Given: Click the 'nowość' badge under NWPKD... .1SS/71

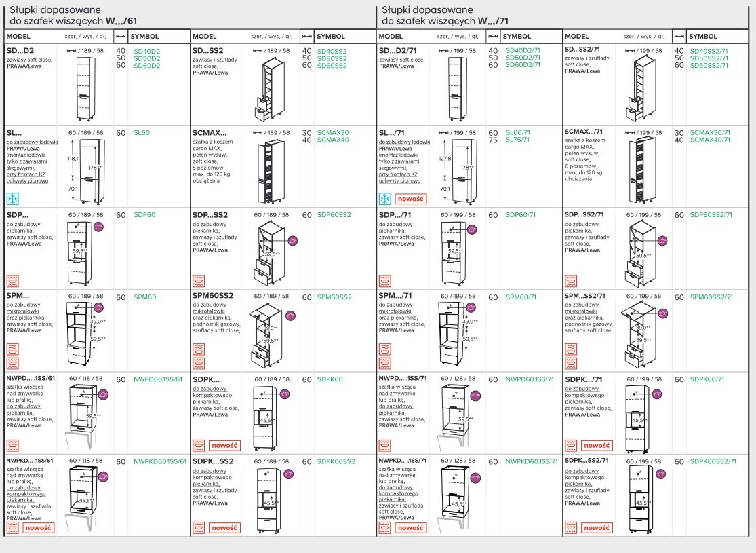Looking at the screenshot, I should tap(411, 527).
